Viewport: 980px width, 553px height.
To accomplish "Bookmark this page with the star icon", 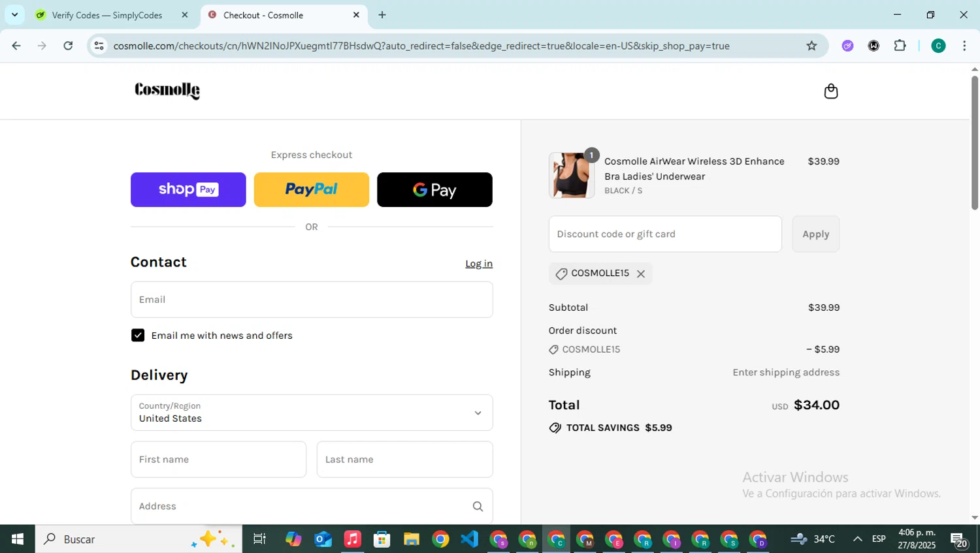I will click(x=811, y=46).
